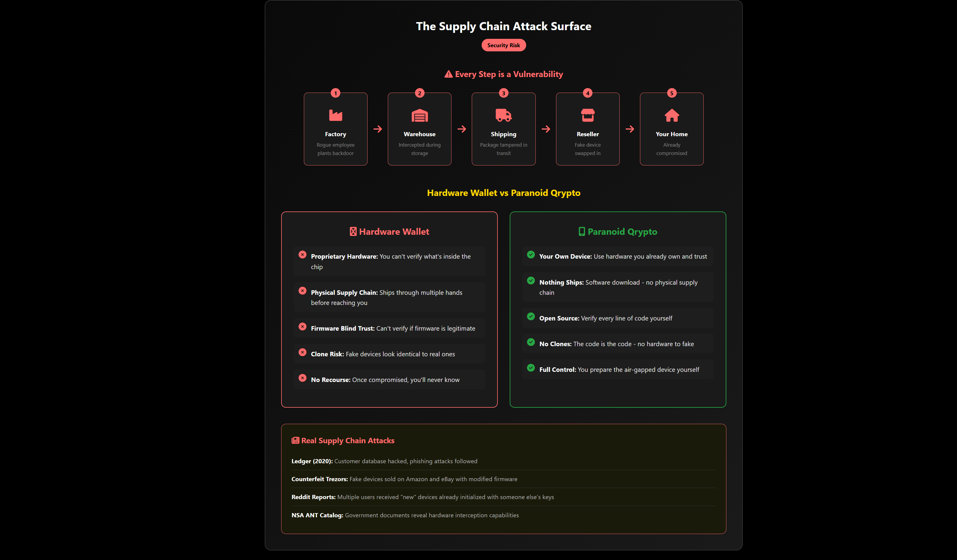Image resolution: width=957 pixels, height=560 pixels.
Task: Click the Security Risk pill badge
Action: [503, 45]
